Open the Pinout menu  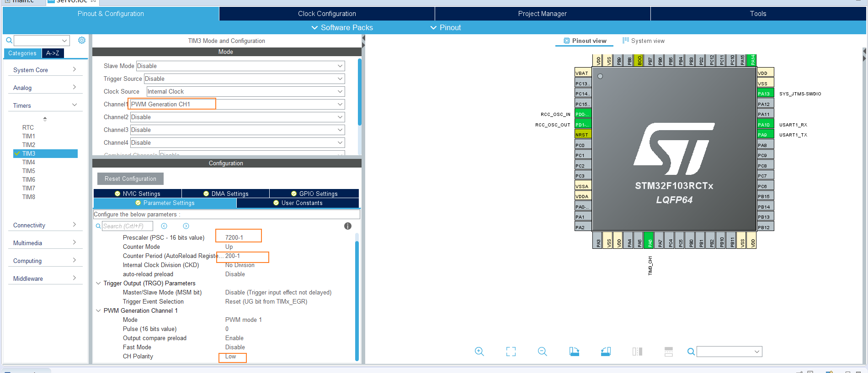(x=446, y=27)
